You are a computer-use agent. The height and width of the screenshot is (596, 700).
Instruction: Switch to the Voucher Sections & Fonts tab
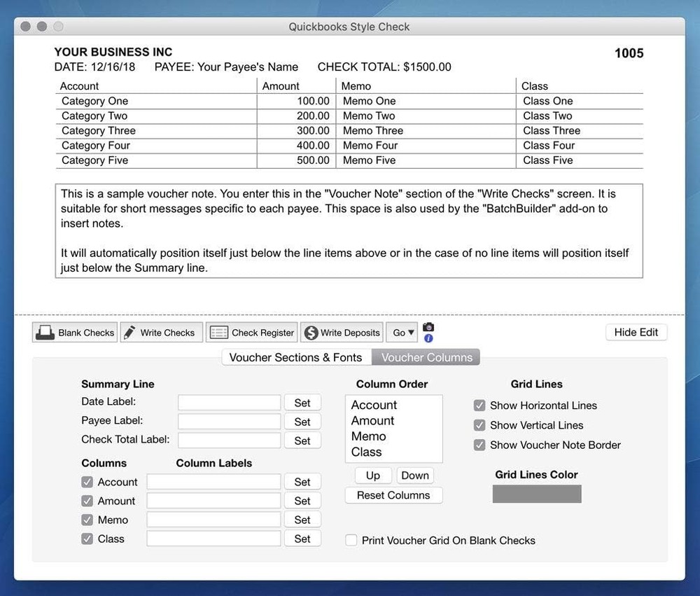pos(295,357)
